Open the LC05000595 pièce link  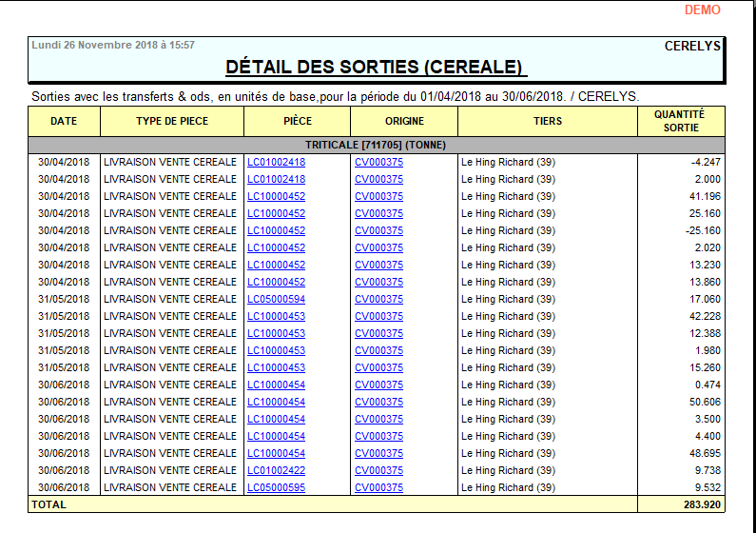pyautogui.click(x=276, y=487)
